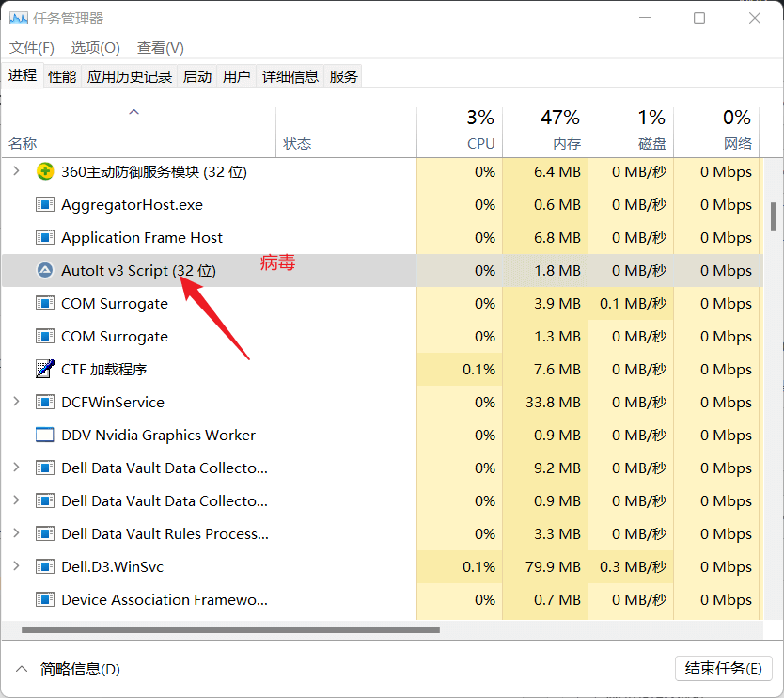The image size is (784, 698).
Task: Select the CTF 加载程序 process
Action: tap(103, 370)
